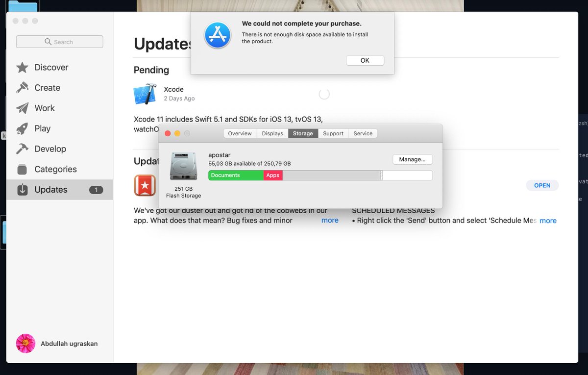Click the Xcode app icon
The image size is (588, 375).
145,94
